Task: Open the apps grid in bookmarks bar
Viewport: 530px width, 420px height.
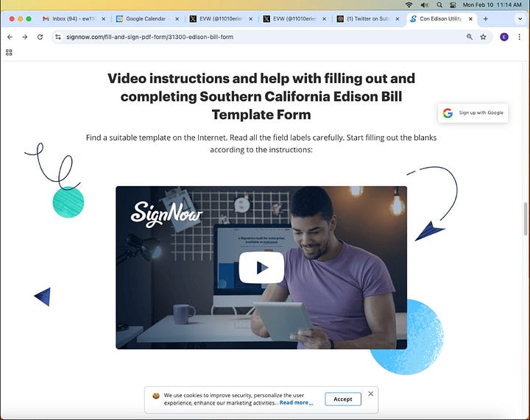Action: click(9, 52)
